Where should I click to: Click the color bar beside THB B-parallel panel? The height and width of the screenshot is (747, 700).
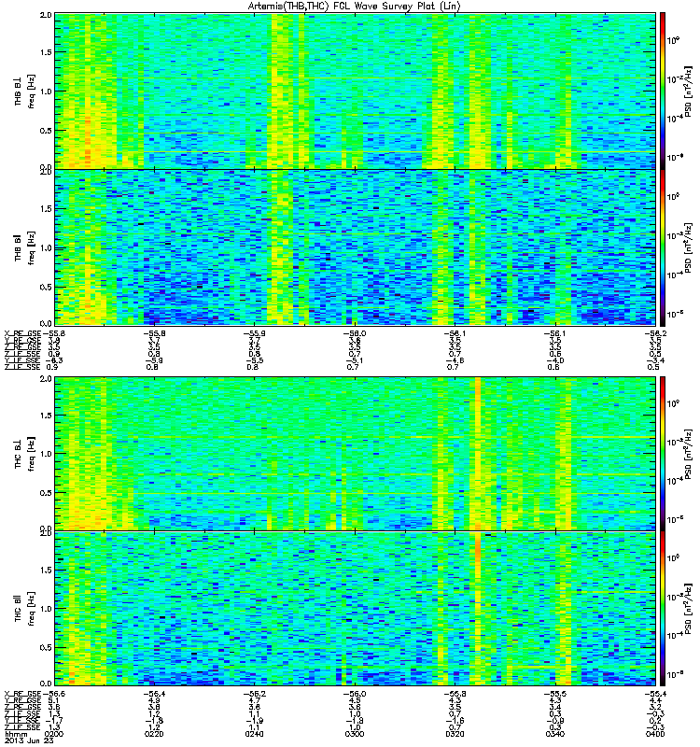(663, 247)
